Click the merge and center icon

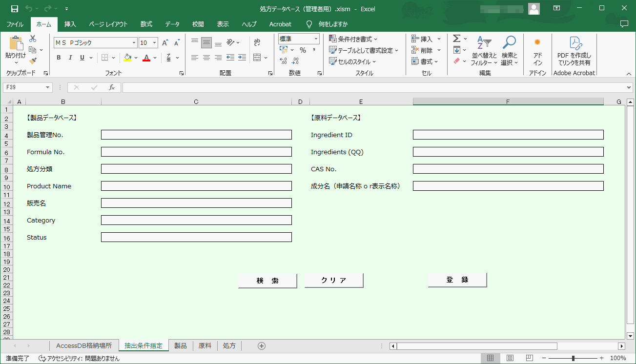coord(257,58)
